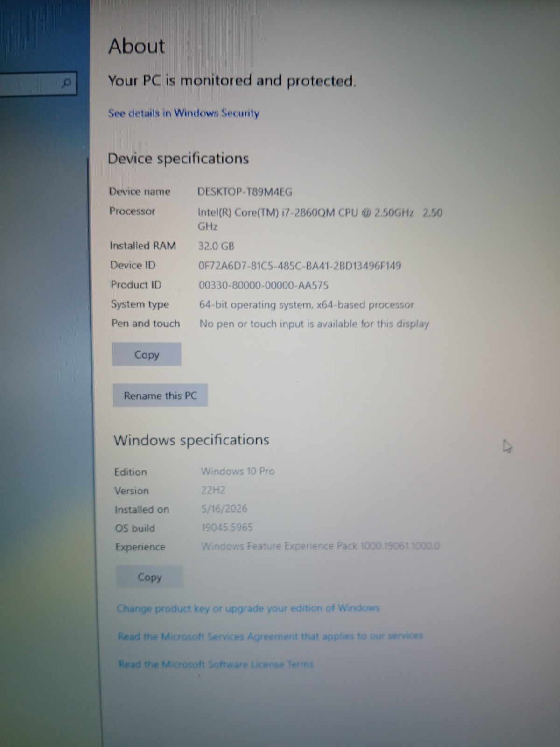This screenshot has width=560, height=747.
Task: Click the edition value Windows 10 Pro
Action: (x=238, y=471)
